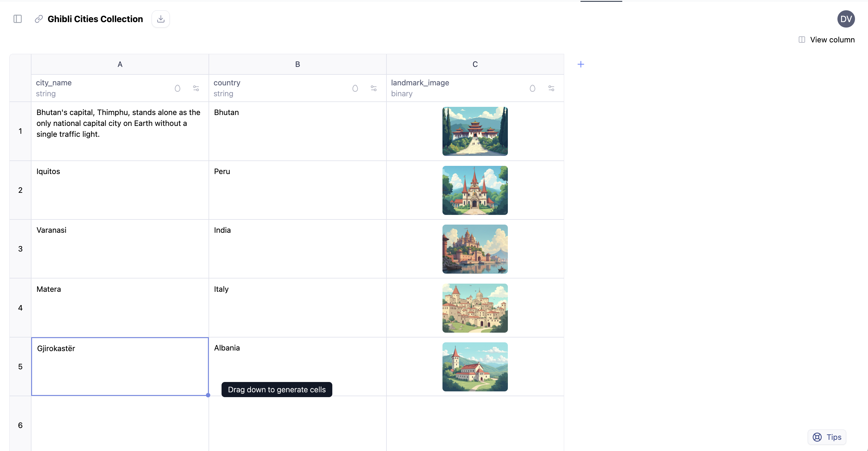This screenshot has width=868, height=451.
Task: Click the droplet icon in country header
Action: (355, 88)
